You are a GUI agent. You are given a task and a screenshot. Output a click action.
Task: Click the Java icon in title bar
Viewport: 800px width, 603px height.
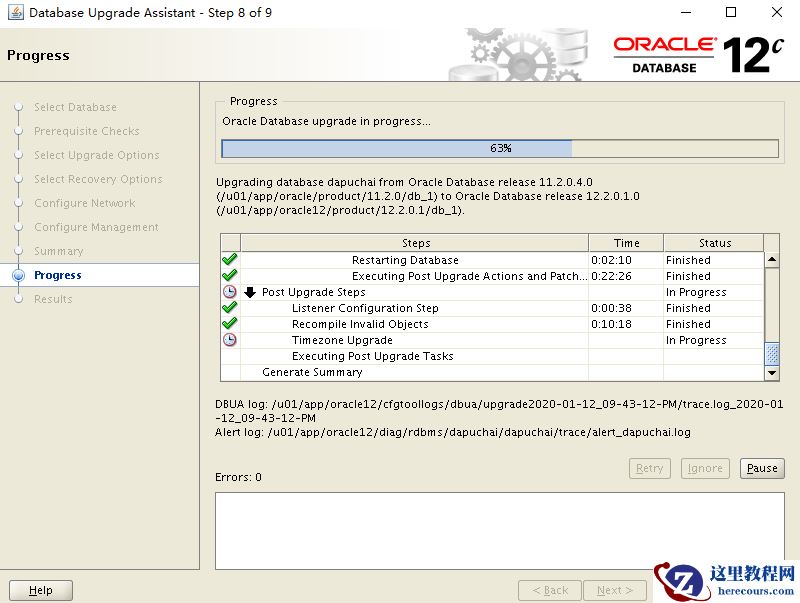[x=15, y=12]
